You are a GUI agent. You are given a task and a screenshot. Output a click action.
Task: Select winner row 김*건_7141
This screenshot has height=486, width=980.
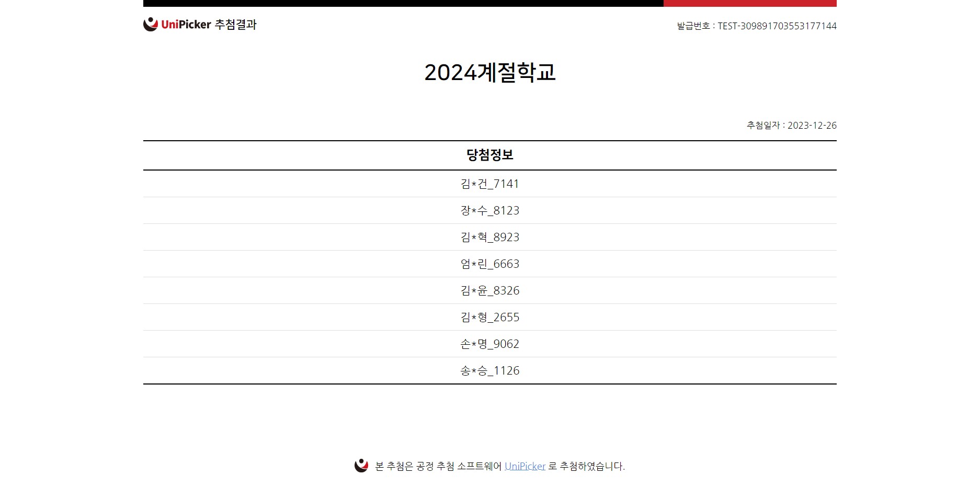coord(489,184)
